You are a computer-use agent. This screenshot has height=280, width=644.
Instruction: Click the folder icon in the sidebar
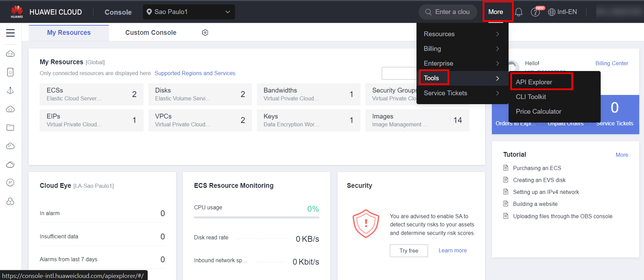(x=10, y=127)
